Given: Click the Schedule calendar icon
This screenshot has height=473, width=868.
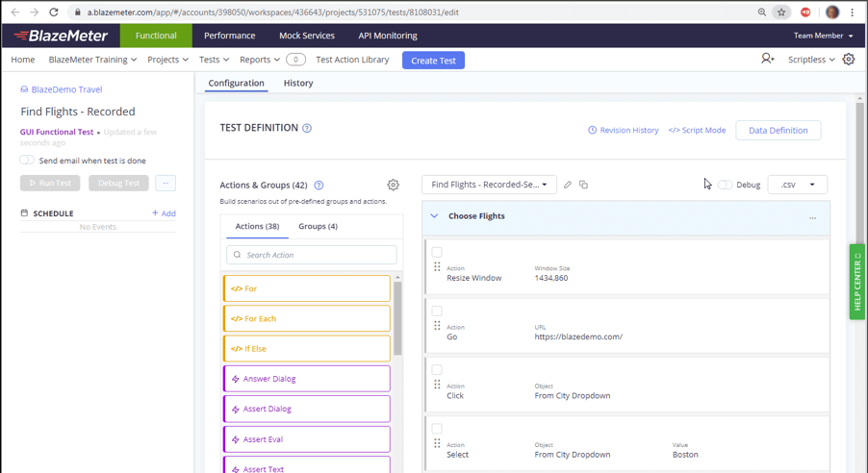Looking at the screenshot, I should click(24, 213).
